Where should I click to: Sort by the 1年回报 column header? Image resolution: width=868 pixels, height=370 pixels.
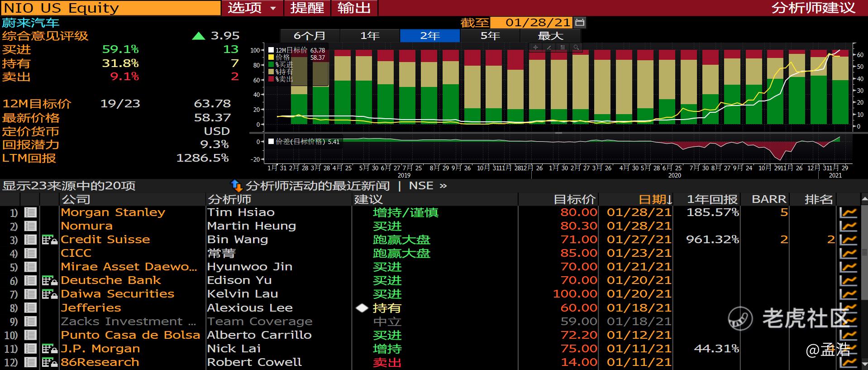click(x=712, y=199)
